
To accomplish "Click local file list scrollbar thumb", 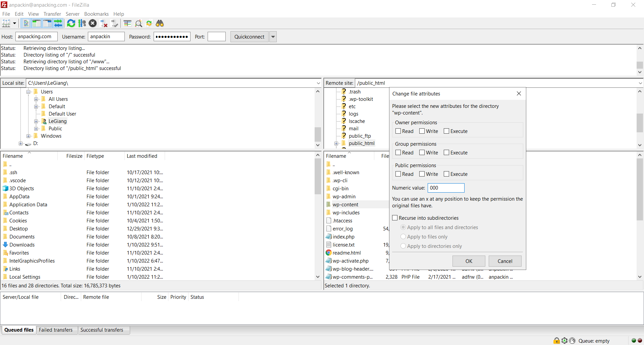I will (x=318, y=177).
